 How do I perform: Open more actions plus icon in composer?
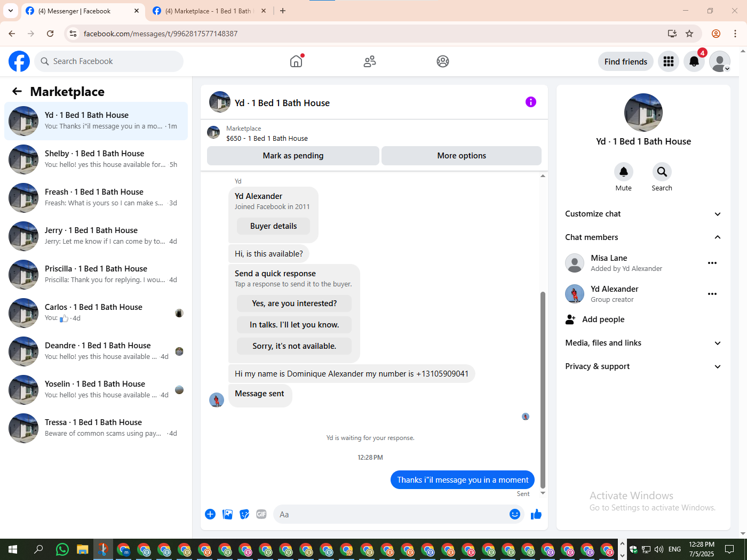[x=210, y=514]
